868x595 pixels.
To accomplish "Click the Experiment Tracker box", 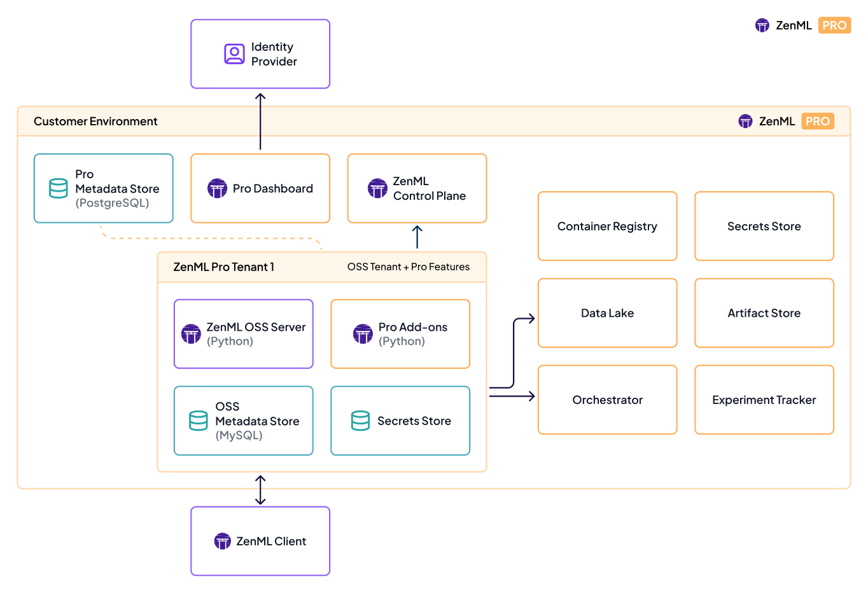I will click(x=764, y=400).
